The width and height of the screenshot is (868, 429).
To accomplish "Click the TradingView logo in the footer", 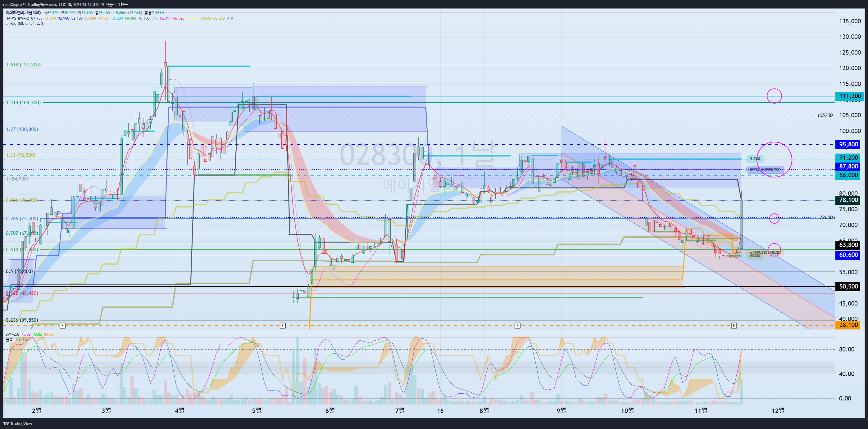I will (x=17, y=423).
